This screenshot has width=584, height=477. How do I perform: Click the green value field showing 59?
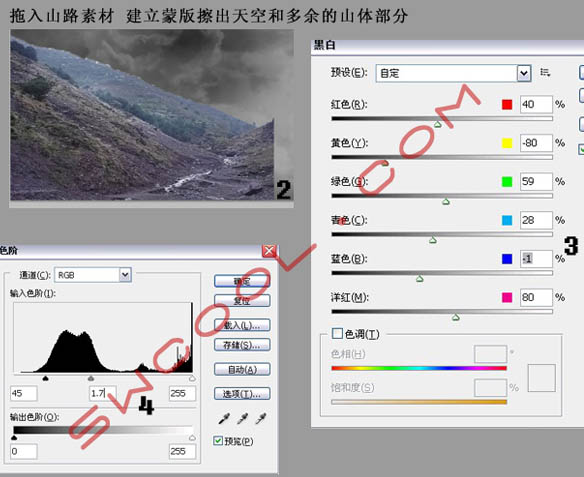[536, 182]
